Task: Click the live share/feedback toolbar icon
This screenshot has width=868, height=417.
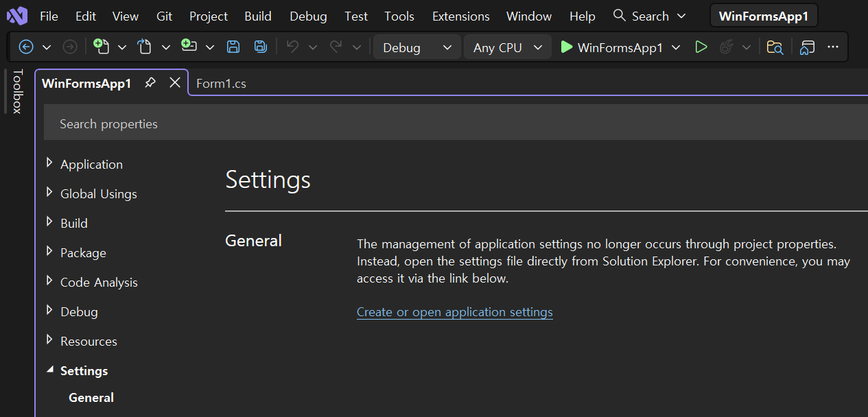Action: (x=808, y=47)
